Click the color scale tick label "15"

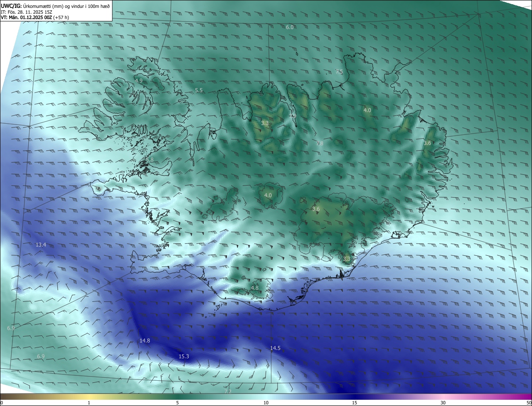(355, 403)
